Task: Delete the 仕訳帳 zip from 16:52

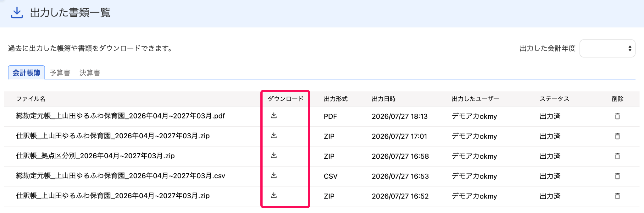Action: click(x=617, y=196)
